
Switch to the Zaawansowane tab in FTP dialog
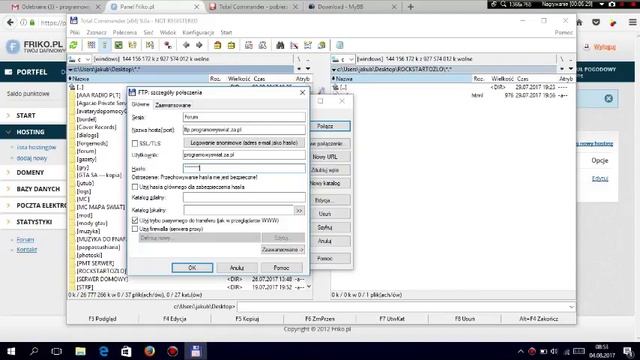[173, 105]
